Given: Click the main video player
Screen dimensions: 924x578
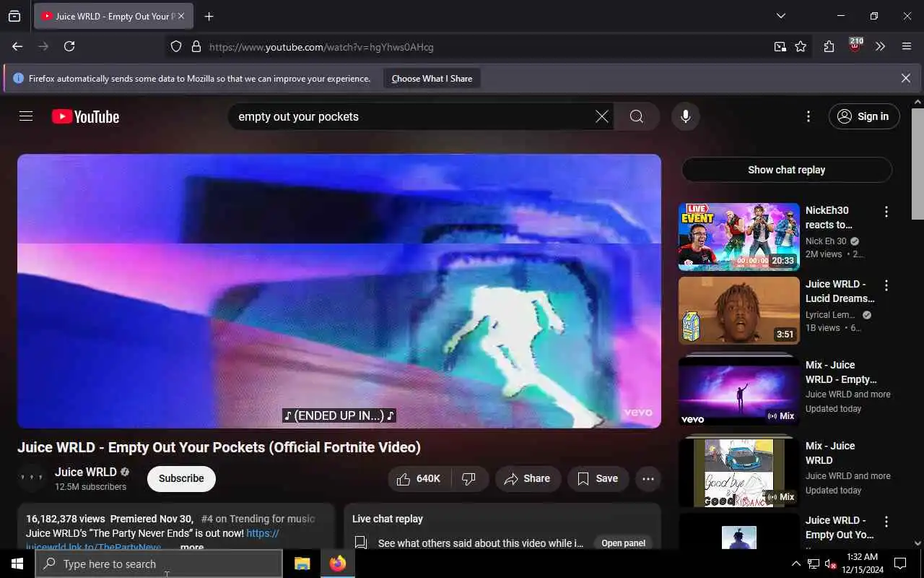Looking at the screenshot, I should [339, 290].
